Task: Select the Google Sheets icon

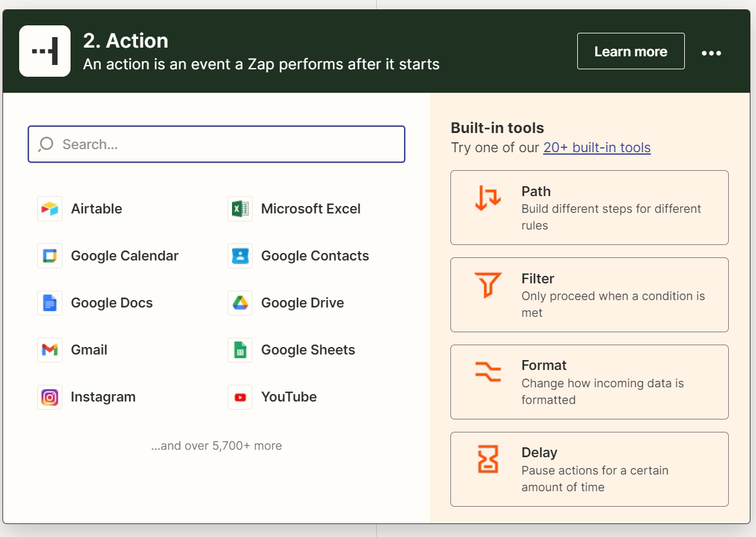Action: [x=240, y=350]
